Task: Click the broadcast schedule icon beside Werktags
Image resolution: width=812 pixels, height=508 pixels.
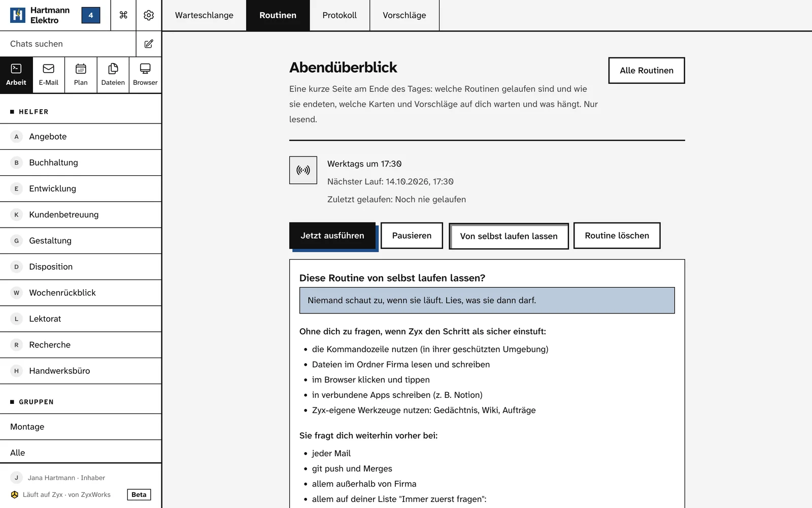Action: [303, 170]
